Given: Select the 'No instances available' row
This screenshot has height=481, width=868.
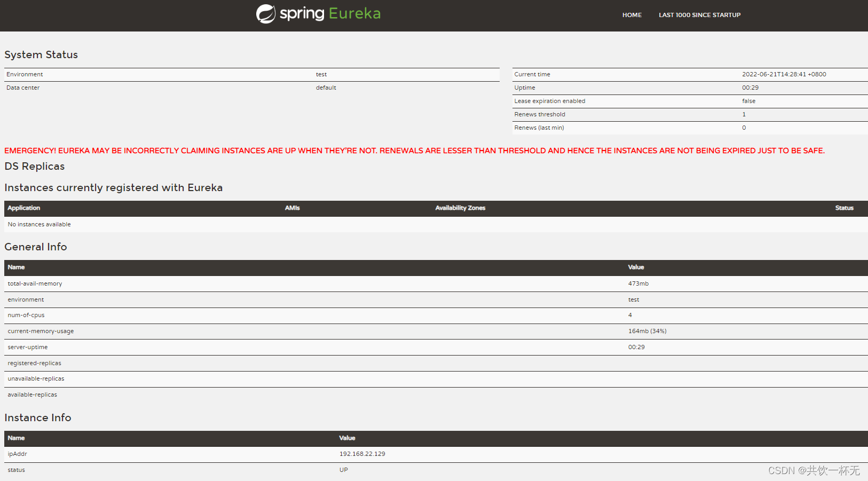Looking at the screenshot, I should [436, 224].
